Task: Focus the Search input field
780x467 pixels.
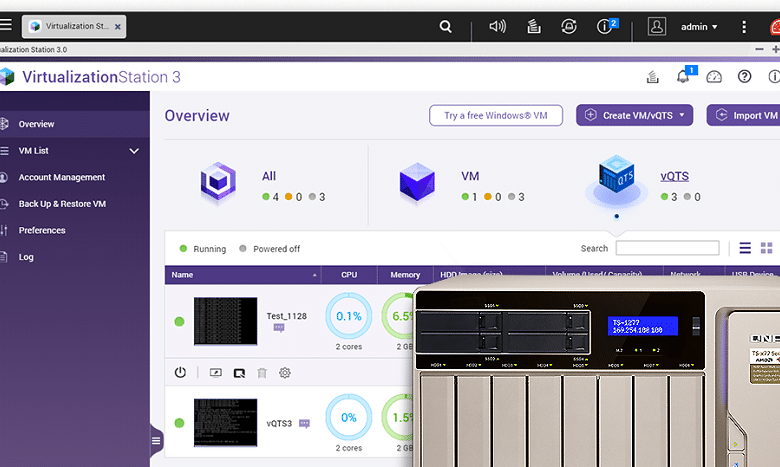Action: click(667, 248)
